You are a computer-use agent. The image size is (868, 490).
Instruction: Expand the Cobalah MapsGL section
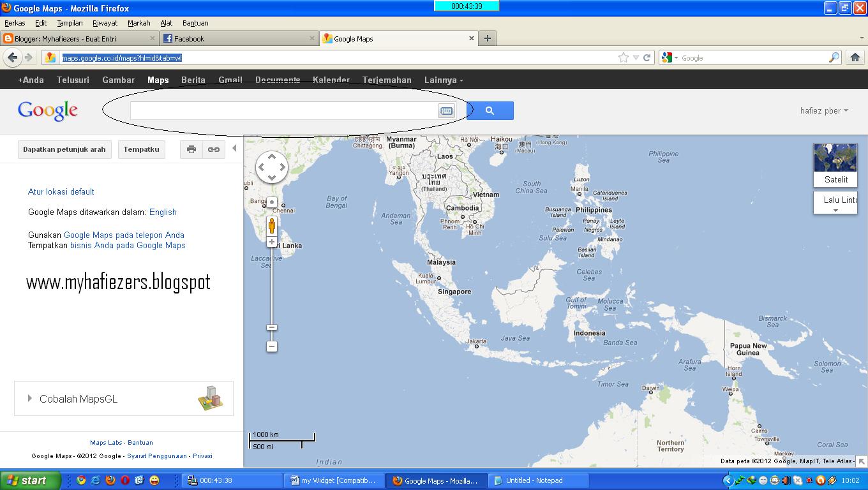coord(124,399)
